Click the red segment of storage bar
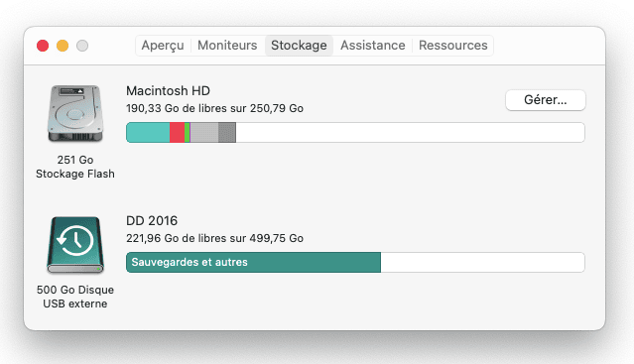This screenshot has height=364, width=634. [x=177, y=133]
